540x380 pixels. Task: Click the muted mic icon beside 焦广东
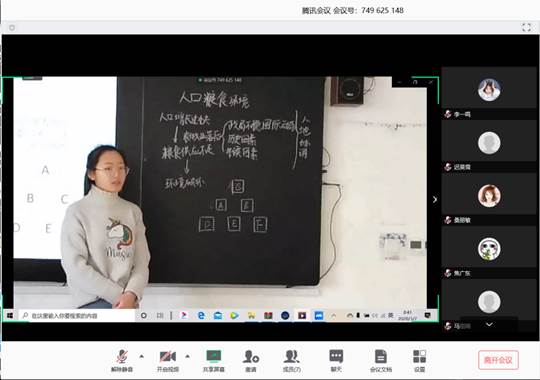(448, 273)
